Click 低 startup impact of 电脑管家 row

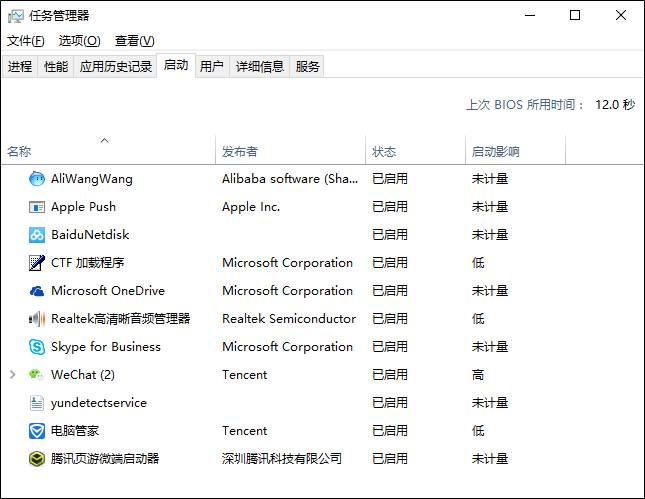click(478, 431)
